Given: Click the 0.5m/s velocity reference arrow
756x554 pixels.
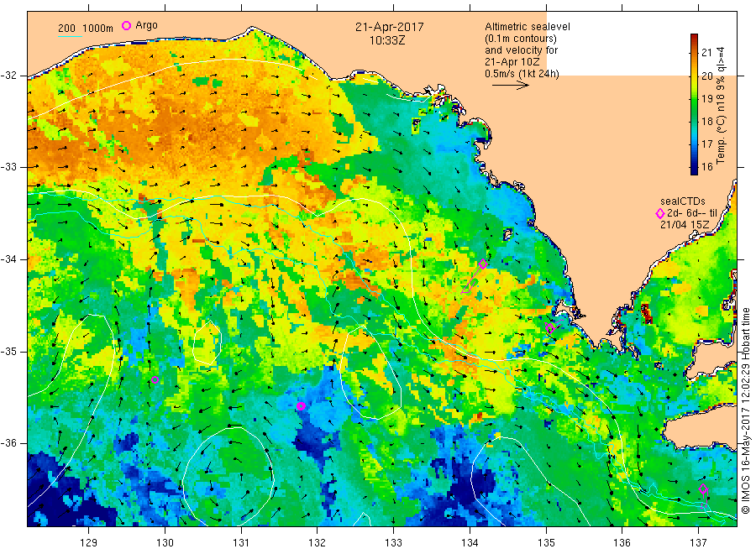Looking at the screenshot, I should click(x=511, y=86).
